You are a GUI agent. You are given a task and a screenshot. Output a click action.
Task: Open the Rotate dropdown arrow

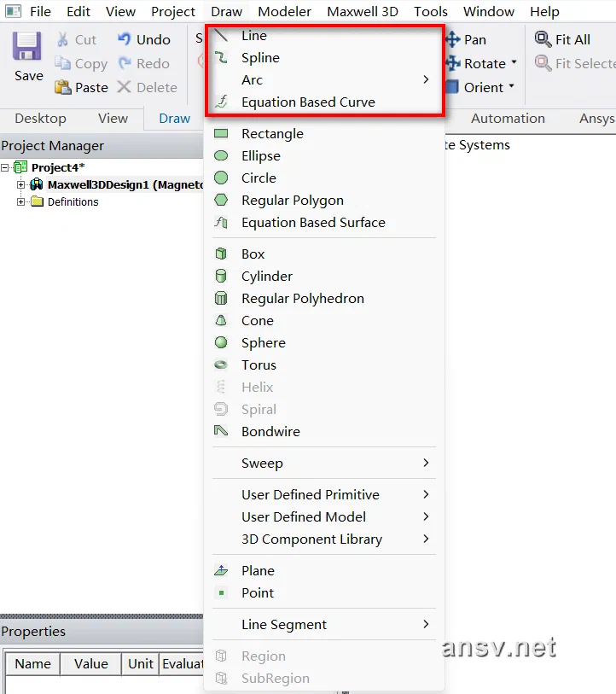tap(514, 62)
